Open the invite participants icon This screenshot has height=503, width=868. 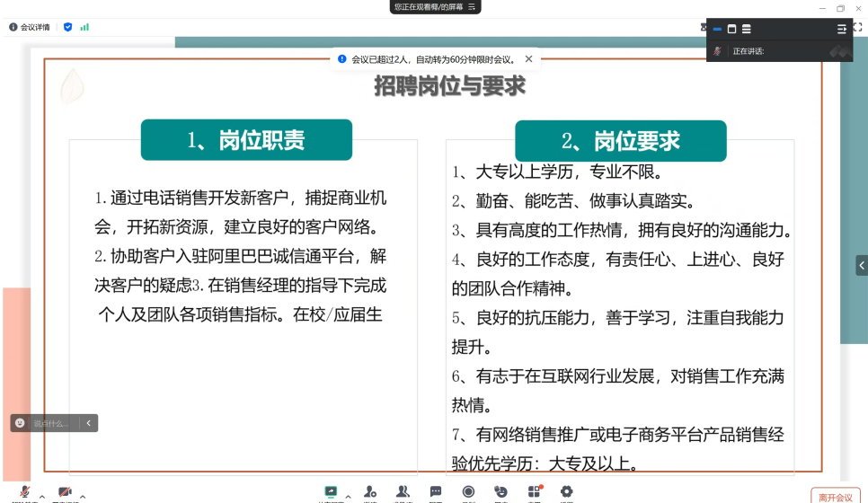point(370,492)
